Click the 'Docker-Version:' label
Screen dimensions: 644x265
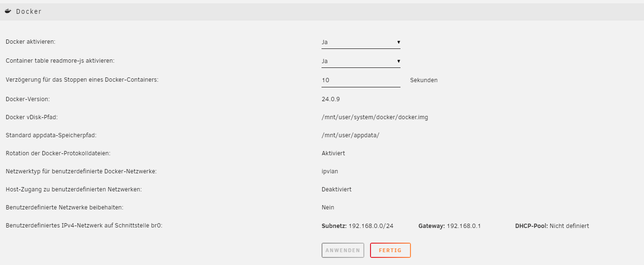tap(28, 99)
